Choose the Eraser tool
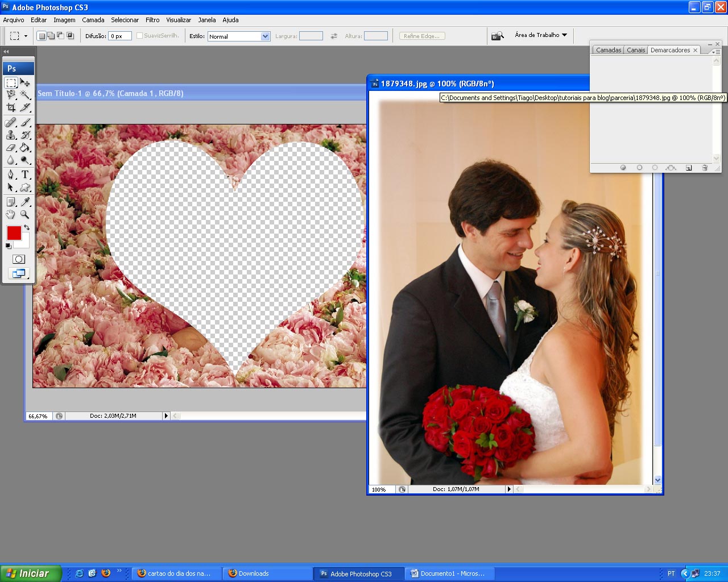The height and width of the screenshot is (582, 728). 11,148
